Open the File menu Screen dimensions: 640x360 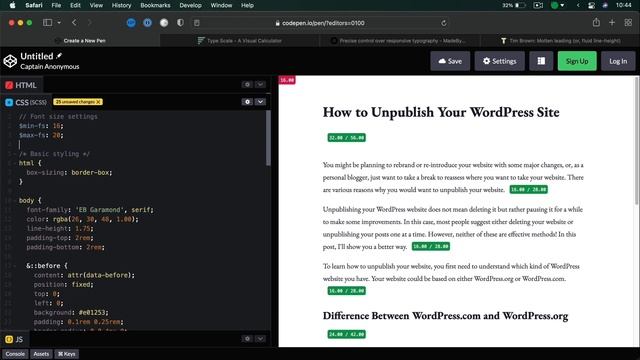[x=56, y=5]
